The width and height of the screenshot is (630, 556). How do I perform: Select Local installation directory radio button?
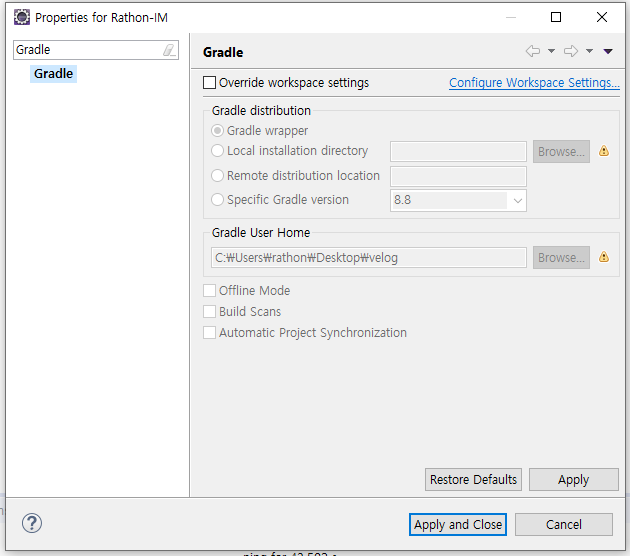(217, 151)
